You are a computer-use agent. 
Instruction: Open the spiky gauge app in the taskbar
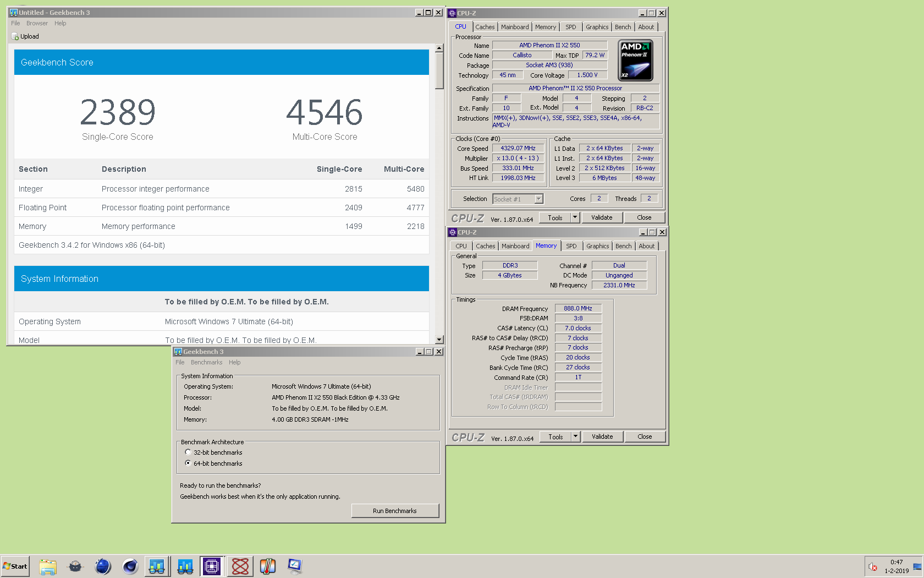[x=75, y=566]
